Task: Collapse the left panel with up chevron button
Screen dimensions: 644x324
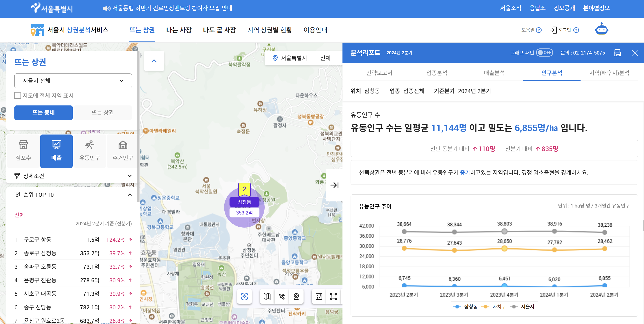Action: coord(154,61)
